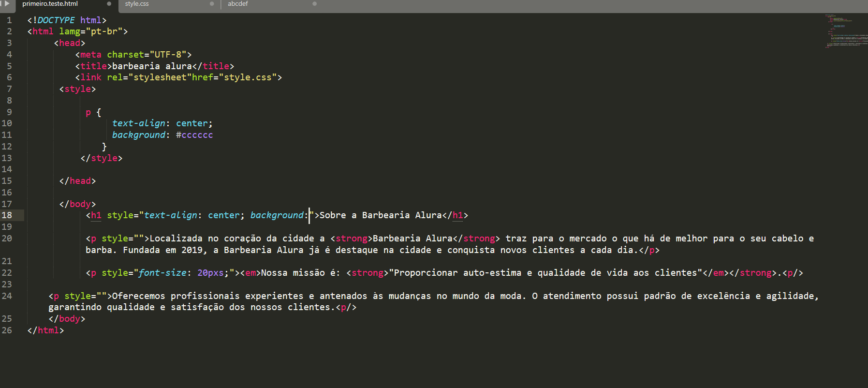
Task: Click the "UTF-8" value
Action: click(168, 55)
